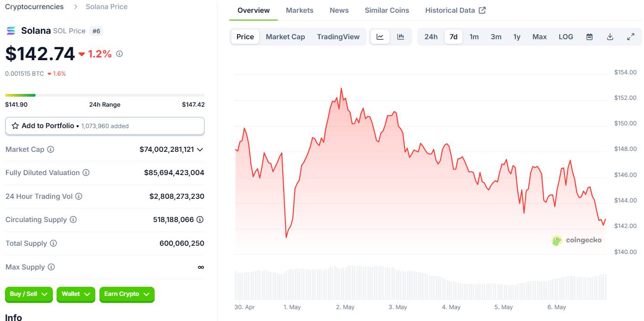The image size is (644, 321).
Task: Set chart range to Max
Action: (540, 37)
